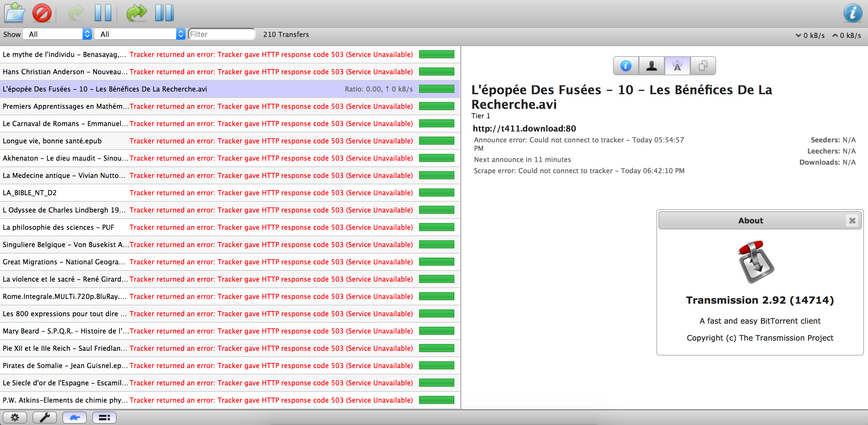Open the second tracker filter dropdown

tap(140, 34)
